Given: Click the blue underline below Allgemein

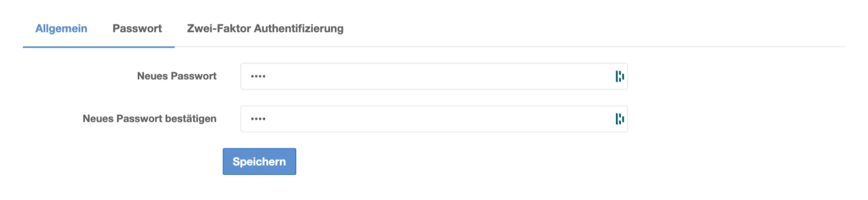Looking at the screenshot, I should [x=98, y=47].
